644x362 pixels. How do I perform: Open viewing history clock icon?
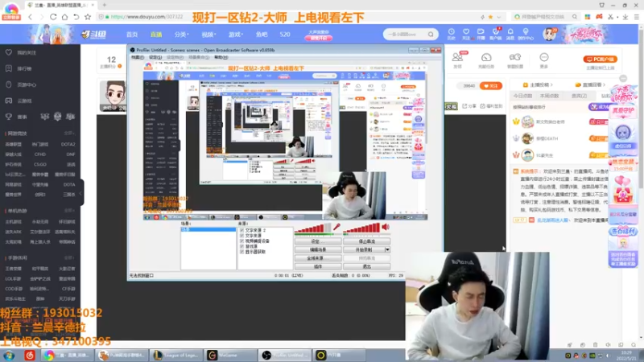coord(452,34)
